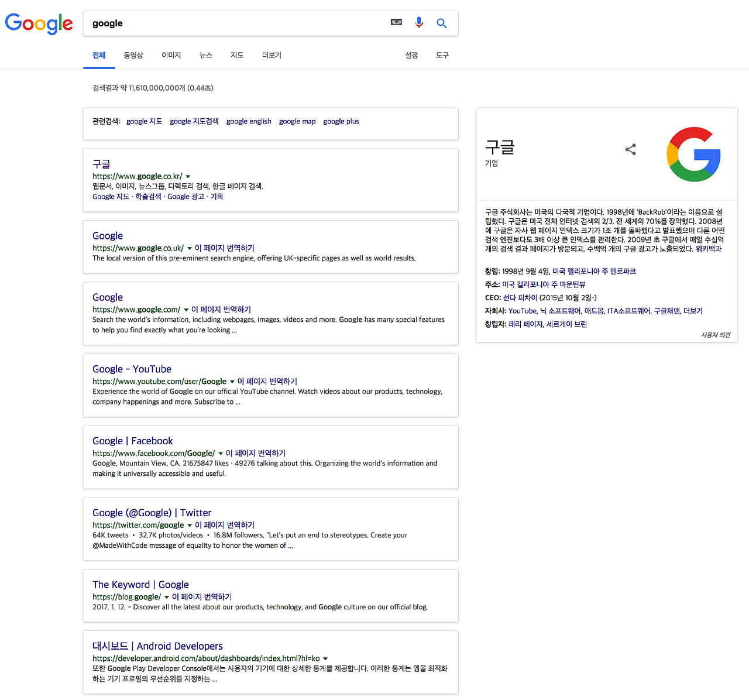Expand dropdown arrow next to facebook.com/Google URL

(x=221, y=454)
